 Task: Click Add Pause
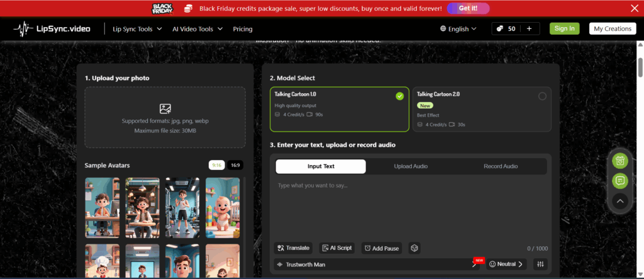click(x=382, y=248)
